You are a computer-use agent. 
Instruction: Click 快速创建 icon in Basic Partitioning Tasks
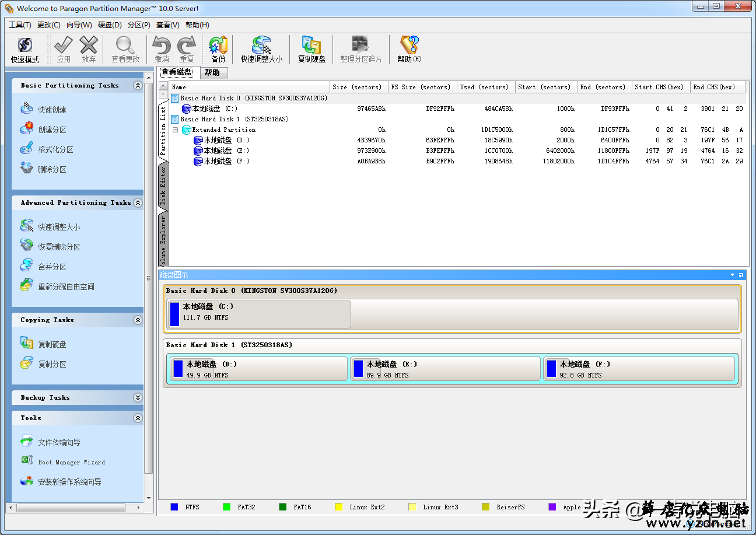27,109
